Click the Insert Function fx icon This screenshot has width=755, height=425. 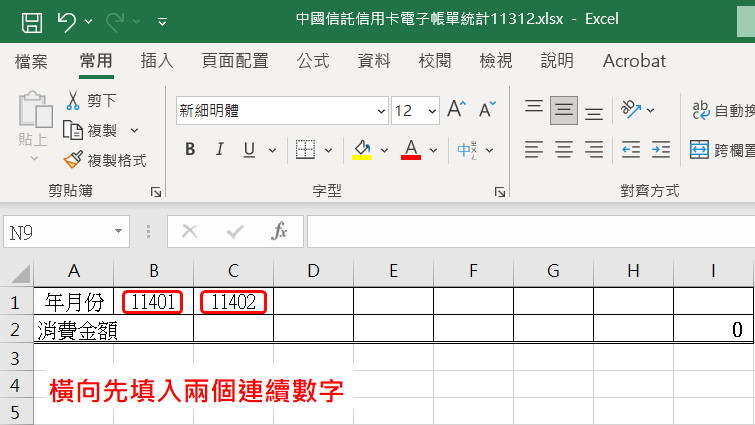pos(280,232)
